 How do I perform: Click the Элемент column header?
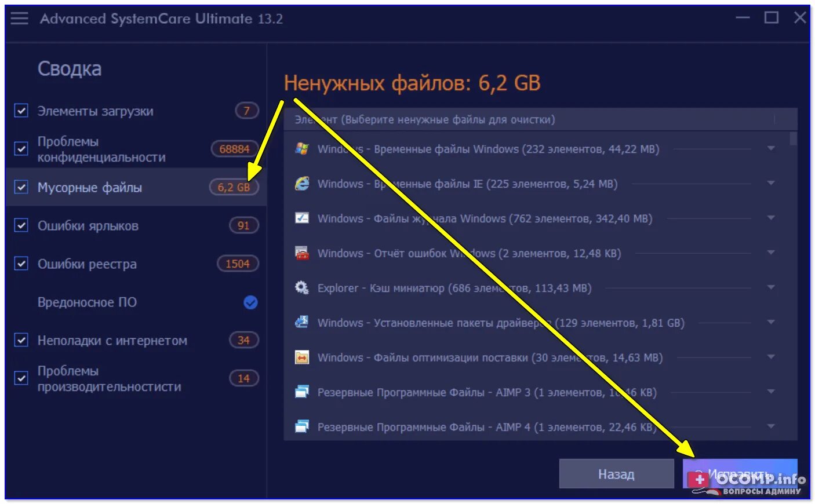tap(424, 119)
